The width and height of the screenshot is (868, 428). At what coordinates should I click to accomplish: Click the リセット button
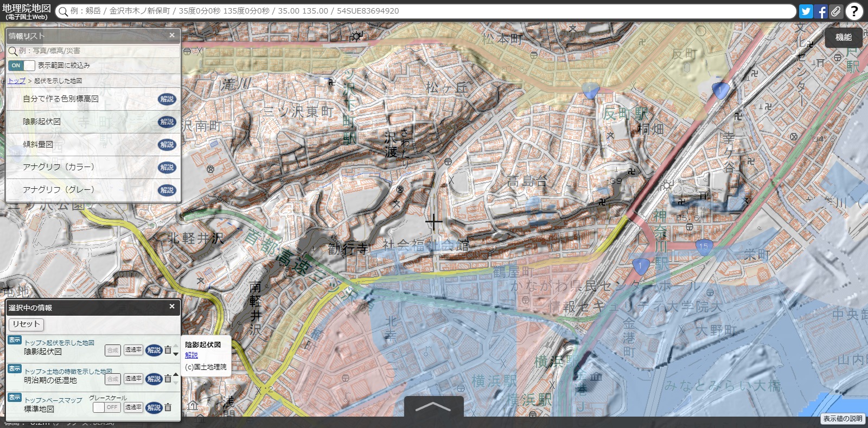coord(26,324)
